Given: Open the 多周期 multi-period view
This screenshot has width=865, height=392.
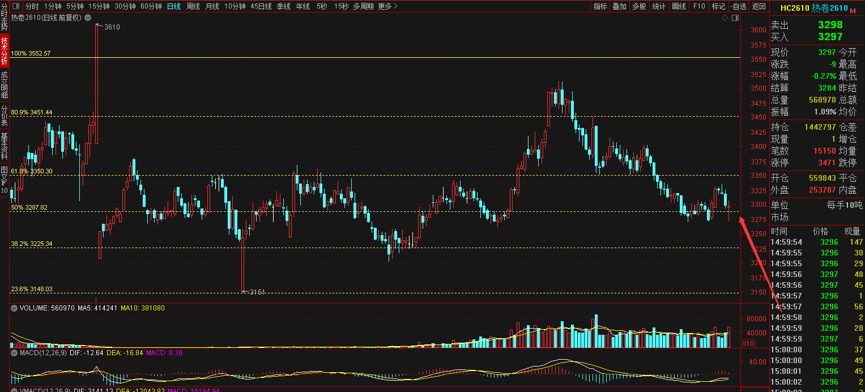Looking at the screenshot, I should tap(363, 7).
